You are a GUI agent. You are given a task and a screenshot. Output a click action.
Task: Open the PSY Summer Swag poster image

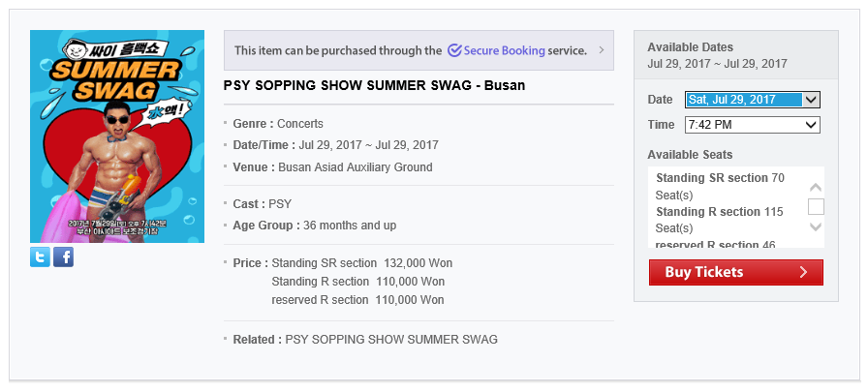point(117,136)
